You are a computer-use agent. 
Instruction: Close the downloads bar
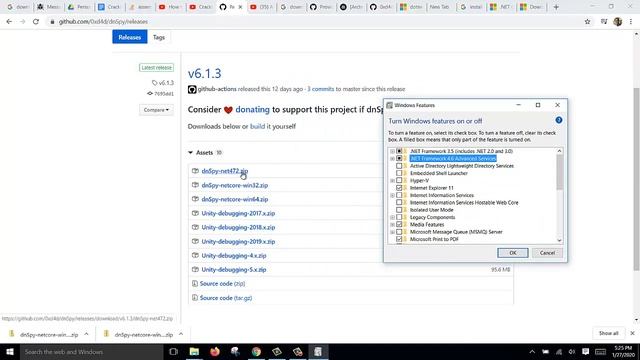click(x=632, y=333)
